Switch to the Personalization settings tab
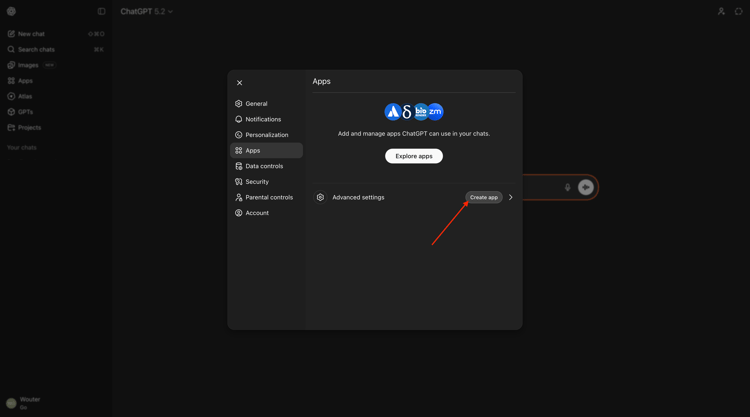Image resolution: width=750 pixels, height=417 pixels. click(x=266, y=135)
